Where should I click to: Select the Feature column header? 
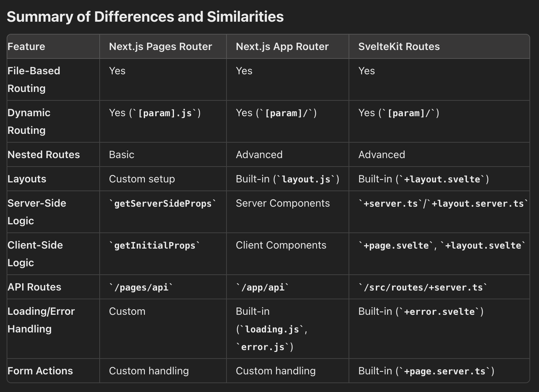26,47
